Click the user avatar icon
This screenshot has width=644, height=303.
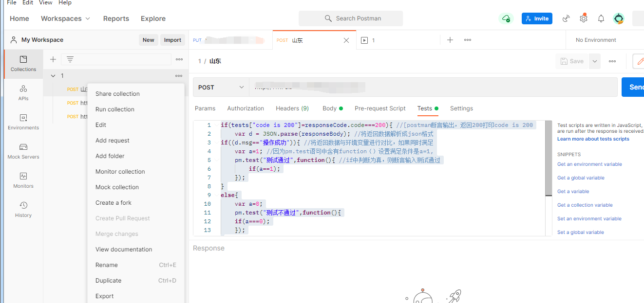(619, 18)
